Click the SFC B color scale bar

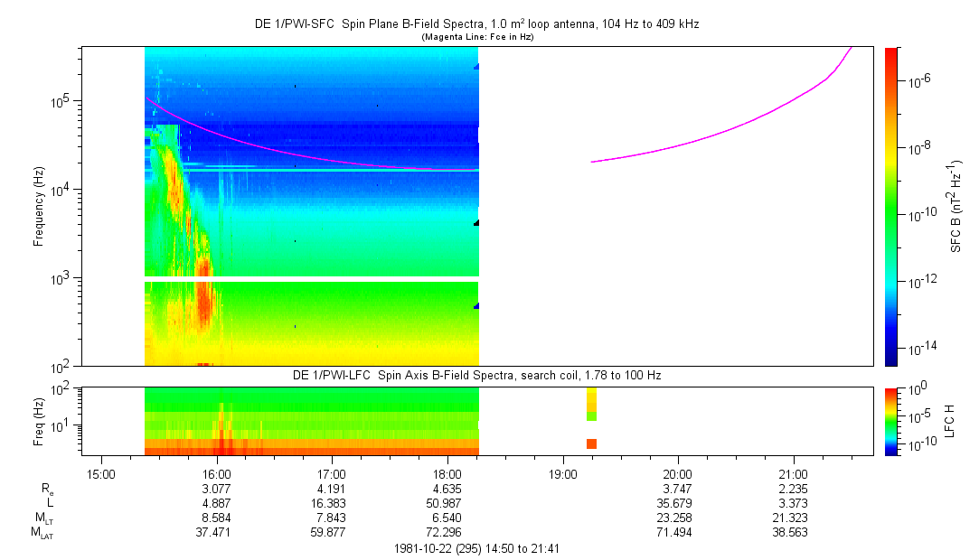(x=890, y=206)
